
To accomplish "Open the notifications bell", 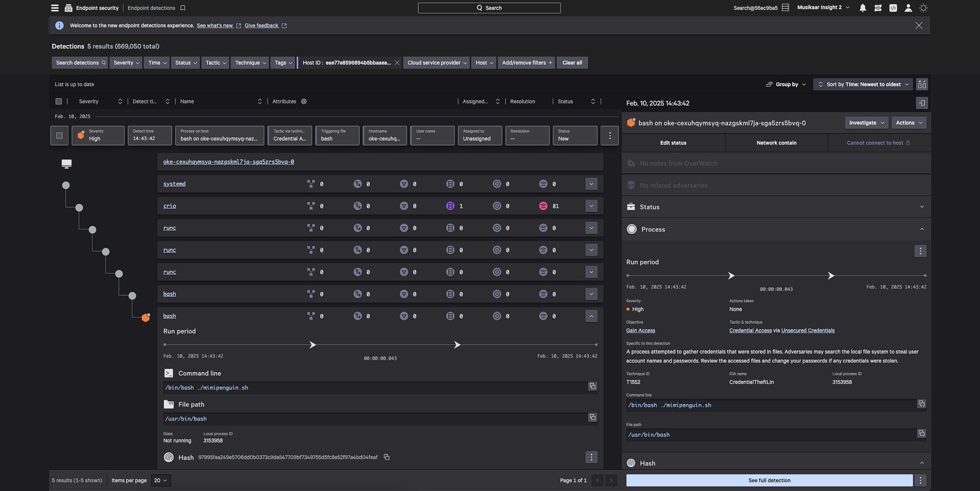I will pyautogui.click(x=862, y=8).
